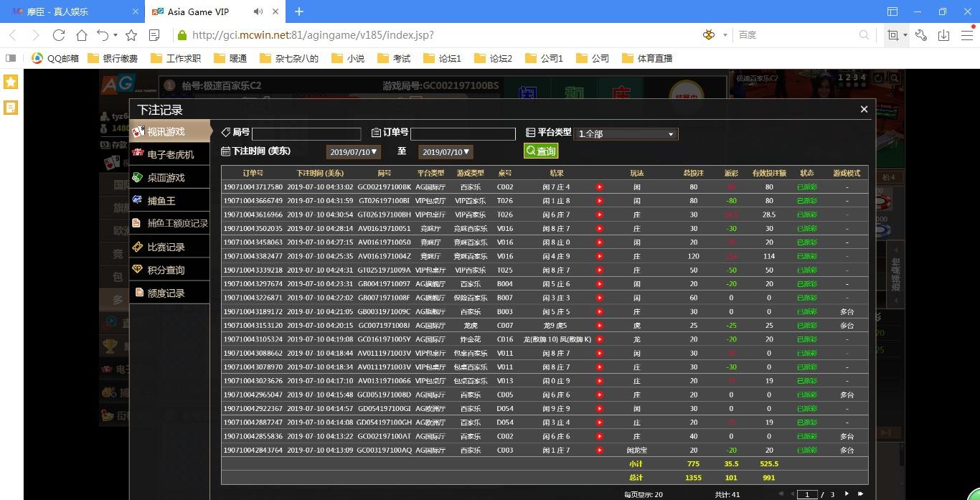Play video replay for order 190710043616966
Screen dimensions: 980x500
click(599, 214)
